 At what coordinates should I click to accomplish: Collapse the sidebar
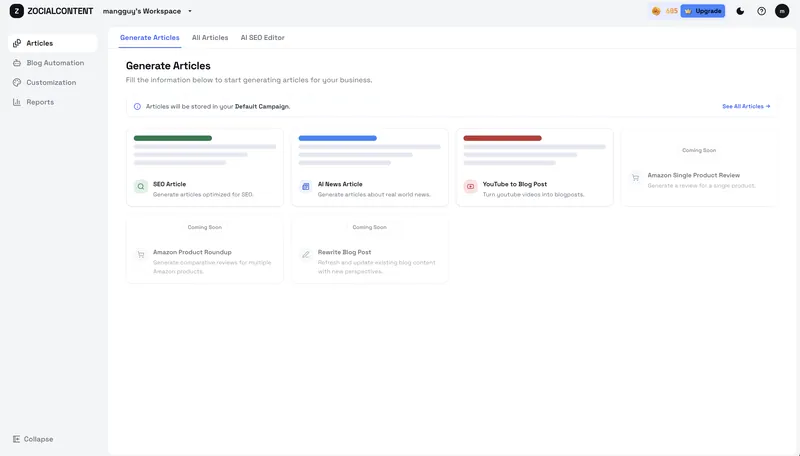(x=33, y=439)
